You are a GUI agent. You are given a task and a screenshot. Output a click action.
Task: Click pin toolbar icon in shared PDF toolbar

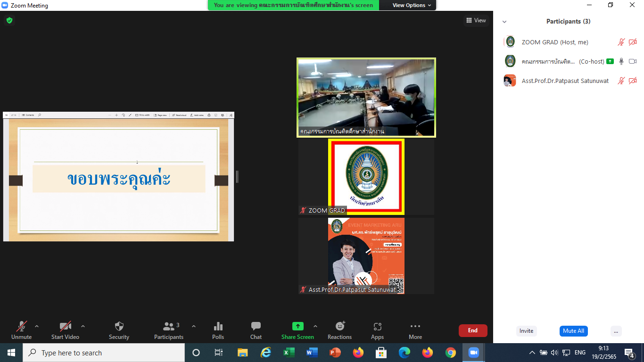click(x=231, y=115)
